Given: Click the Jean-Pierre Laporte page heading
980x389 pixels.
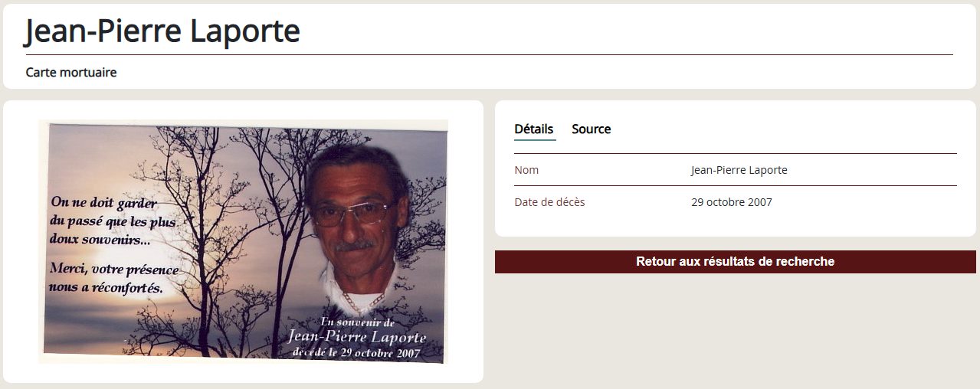Looking at the screenshot, I should pos(162,31).
